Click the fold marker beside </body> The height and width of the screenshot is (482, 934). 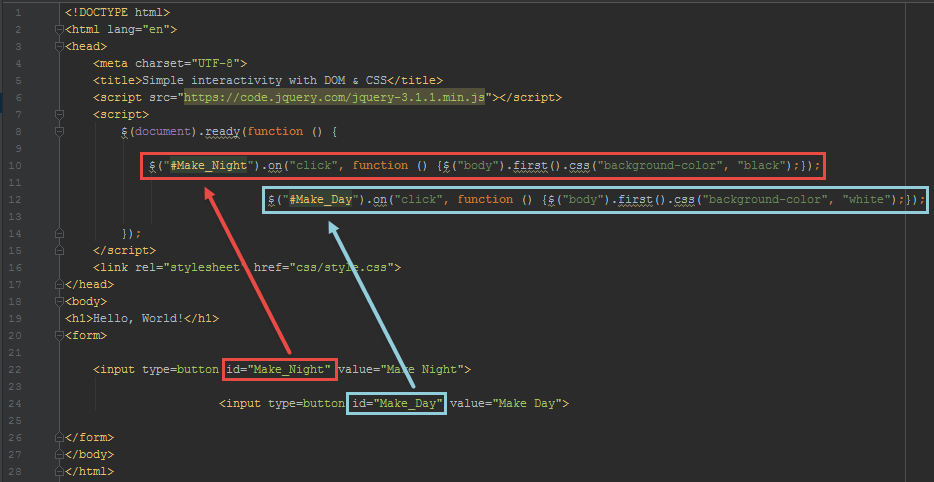coord(58,454)
